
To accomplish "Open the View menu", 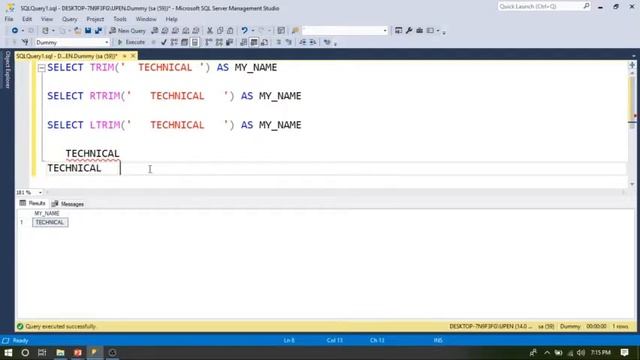I will pos(47,19).
